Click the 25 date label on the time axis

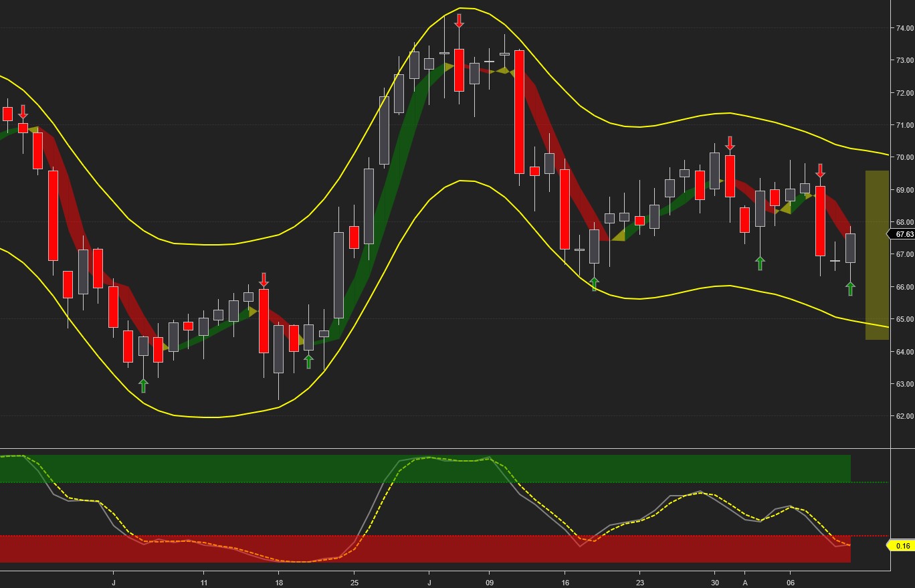[x=354, y=583]
